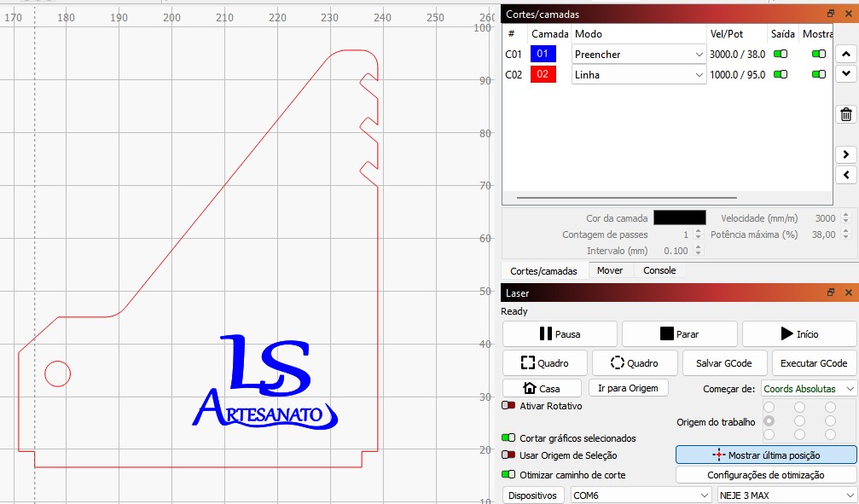Toggle Ativar Rotativo switch
The image size is (859, 504).
(509, 406)
